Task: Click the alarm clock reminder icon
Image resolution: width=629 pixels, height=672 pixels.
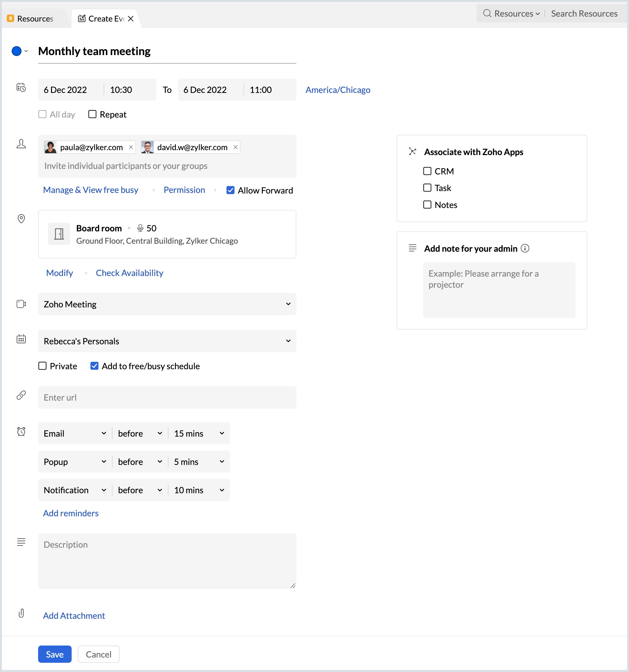Action: coord(21,432)
